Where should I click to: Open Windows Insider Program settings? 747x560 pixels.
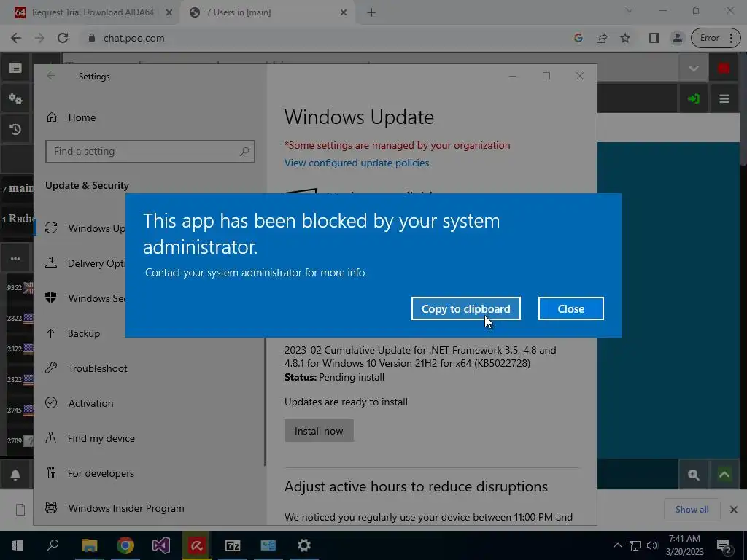125,508
